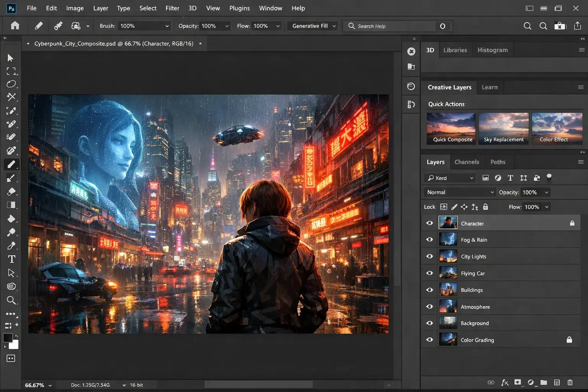Open the Opacity dropdown in the Layers panel
This screenshot has height=392, width=588.
click(x=547, y=192)
